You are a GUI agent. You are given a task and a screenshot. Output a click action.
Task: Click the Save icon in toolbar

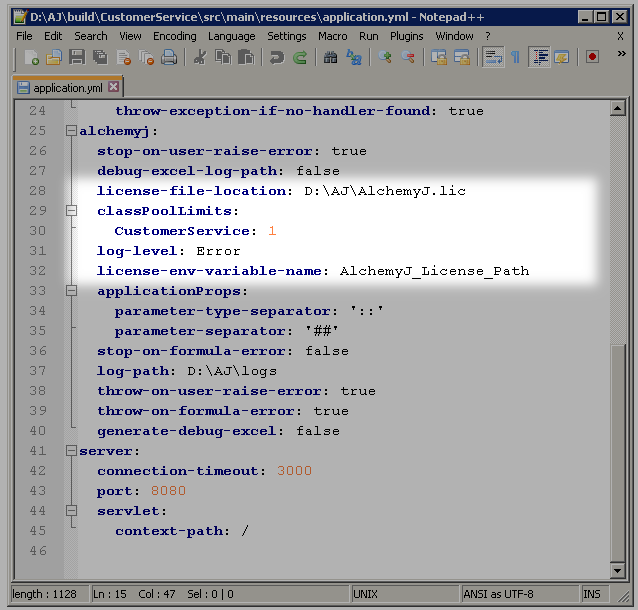point(77,57)
